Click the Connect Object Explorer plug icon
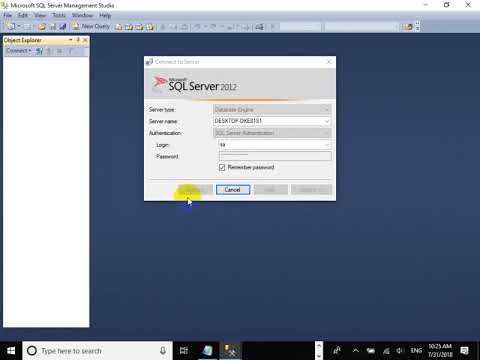Screen dimensions: 480x360 [x=39, y=51]
